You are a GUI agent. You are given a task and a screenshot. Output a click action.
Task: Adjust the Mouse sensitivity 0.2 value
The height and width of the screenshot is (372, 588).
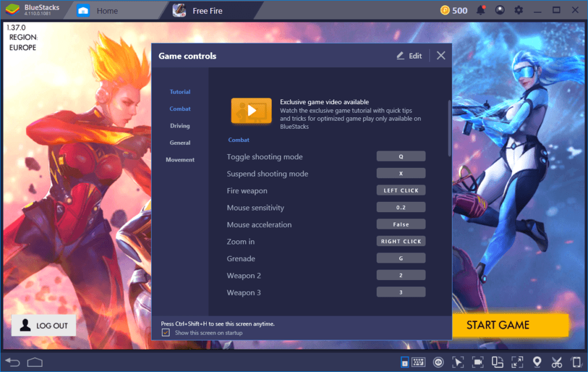pos(401,207)
